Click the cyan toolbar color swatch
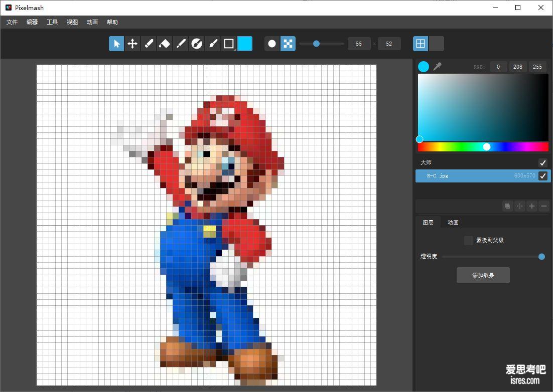The width and height of the screenshot is (553, 392). [245, 44]
